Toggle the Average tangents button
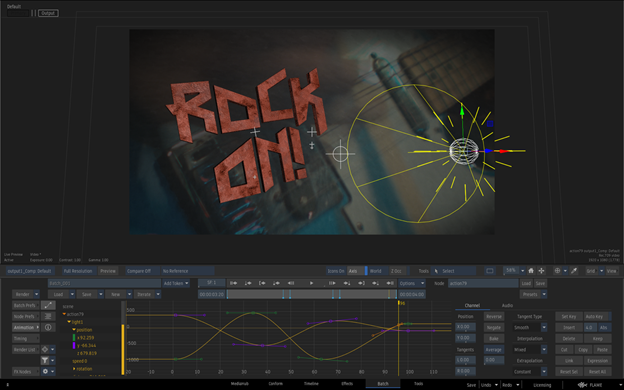 click(493, 349)
